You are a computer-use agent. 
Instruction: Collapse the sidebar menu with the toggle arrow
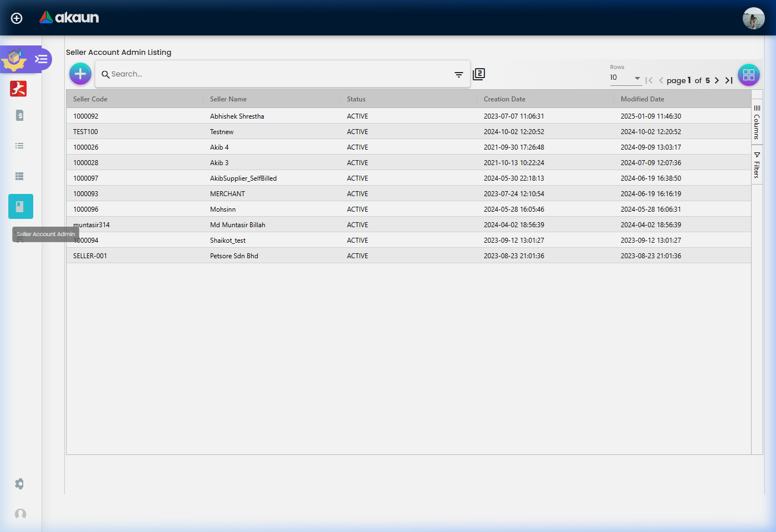click(x=41, y=59)
